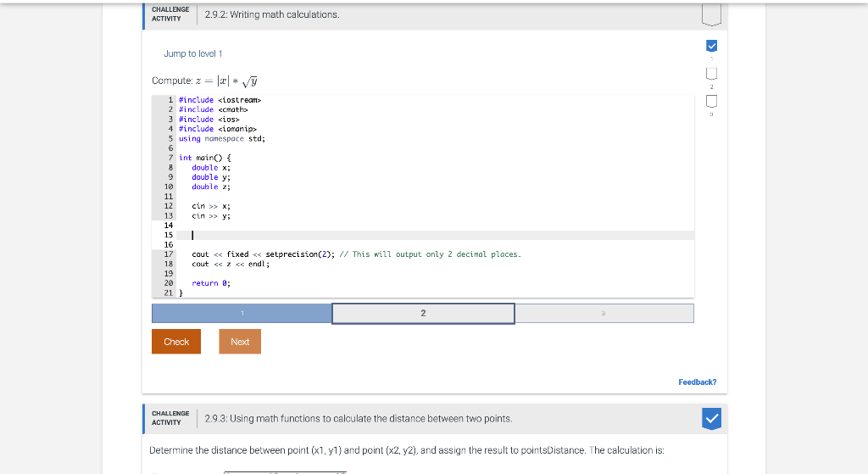Screen dimensions: 868x474
Task: Select level 1 in the progress bar
Action: pyautogui.click(x=242, y=314)
